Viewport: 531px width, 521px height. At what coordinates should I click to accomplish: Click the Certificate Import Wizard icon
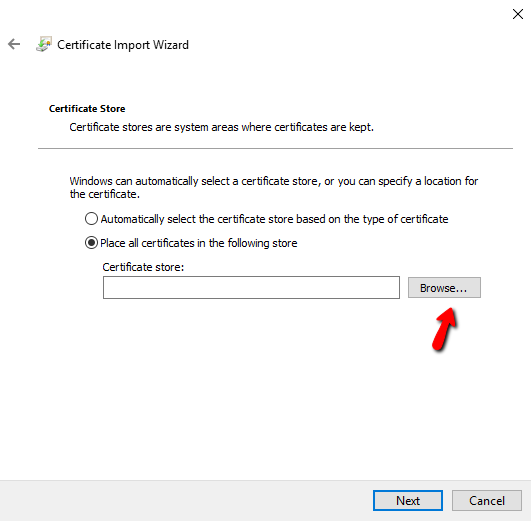(44, 44)
